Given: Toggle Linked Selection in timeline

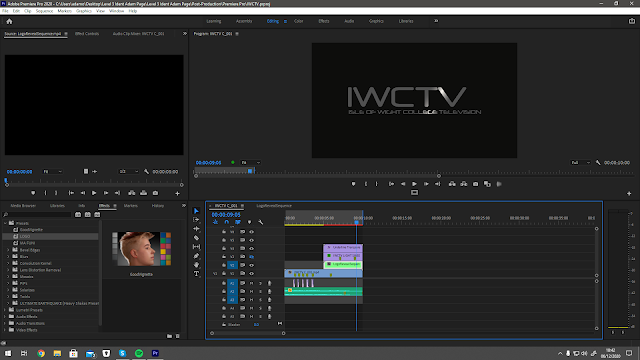Looking at the screenshot, I should tap(238, 222).
